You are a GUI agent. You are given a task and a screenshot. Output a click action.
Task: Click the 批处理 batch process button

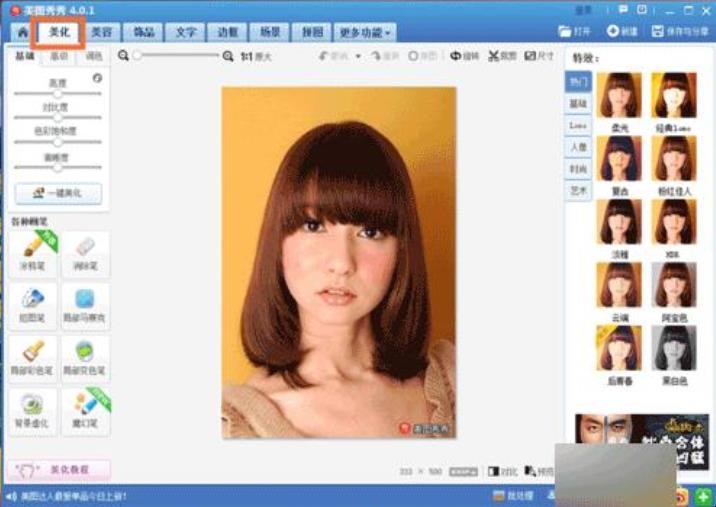pyautogui.click(x=513, y=496)
